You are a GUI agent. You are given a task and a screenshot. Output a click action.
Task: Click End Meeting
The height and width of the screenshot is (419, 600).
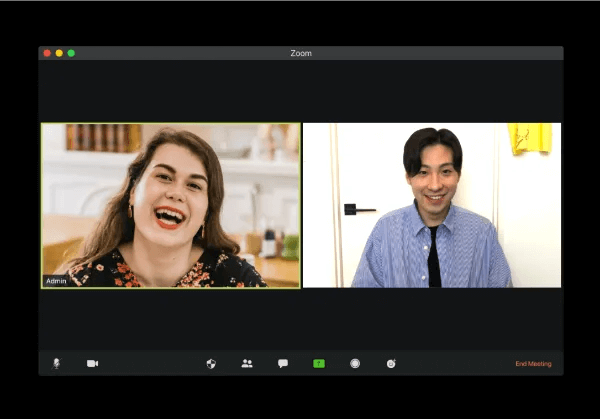[x=533, y=363]
